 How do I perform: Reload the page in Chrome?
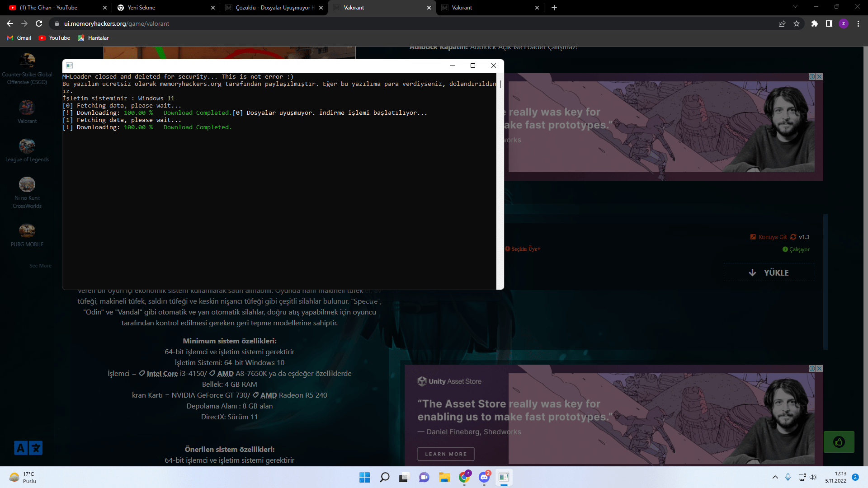point(39,23)
